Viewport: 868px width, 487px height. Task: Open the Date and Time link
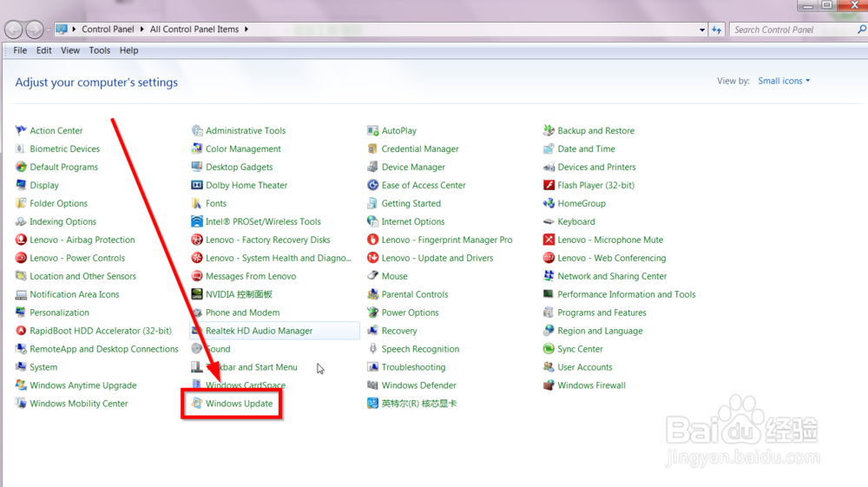tap(586, 148)
